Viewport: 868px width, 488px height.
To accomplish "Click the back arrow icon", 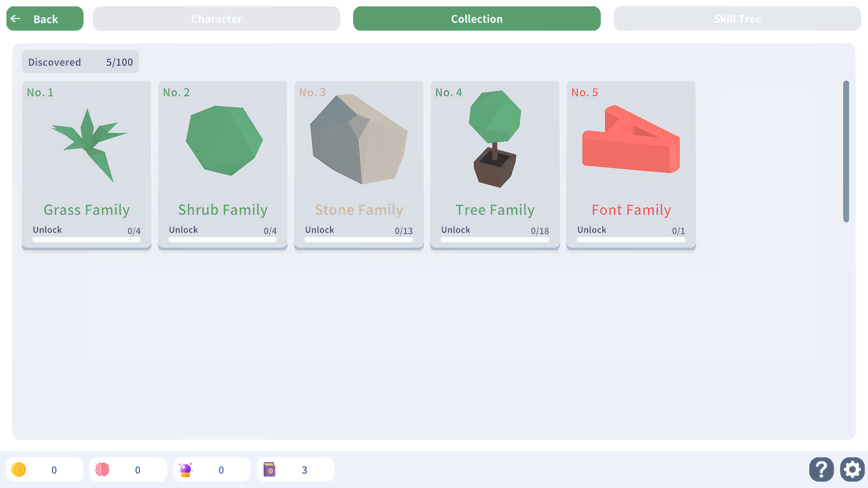I will pos(16,19).
